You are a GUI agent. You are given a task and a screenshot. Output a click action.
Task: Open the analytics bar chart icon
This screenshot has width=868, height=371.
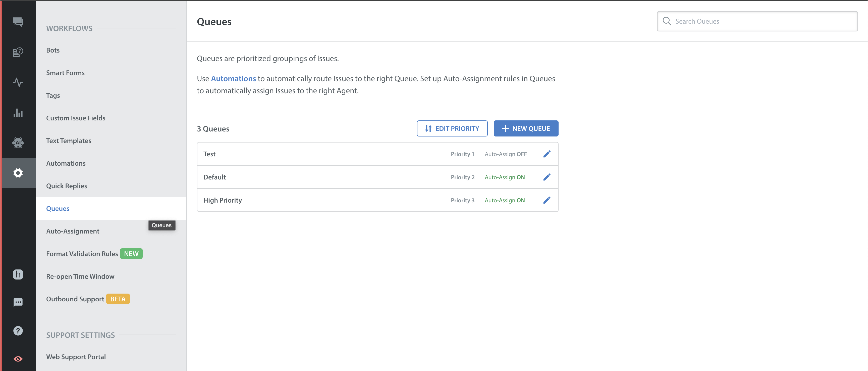click(18, 113)
